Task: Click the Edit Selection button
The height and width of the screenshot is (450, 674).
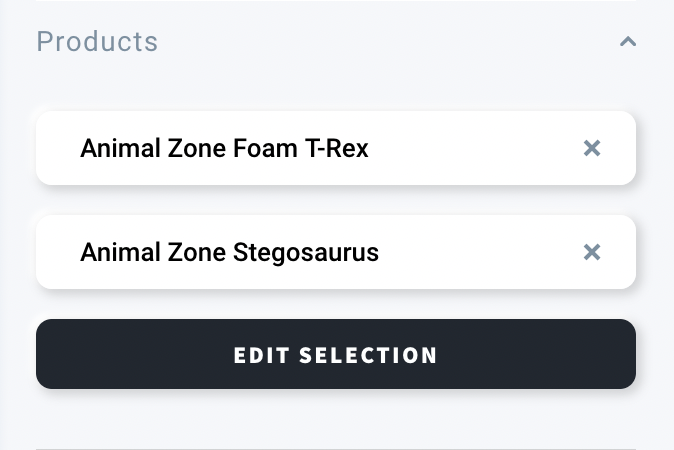Action: pyautogui.click(x=336, y=354)
